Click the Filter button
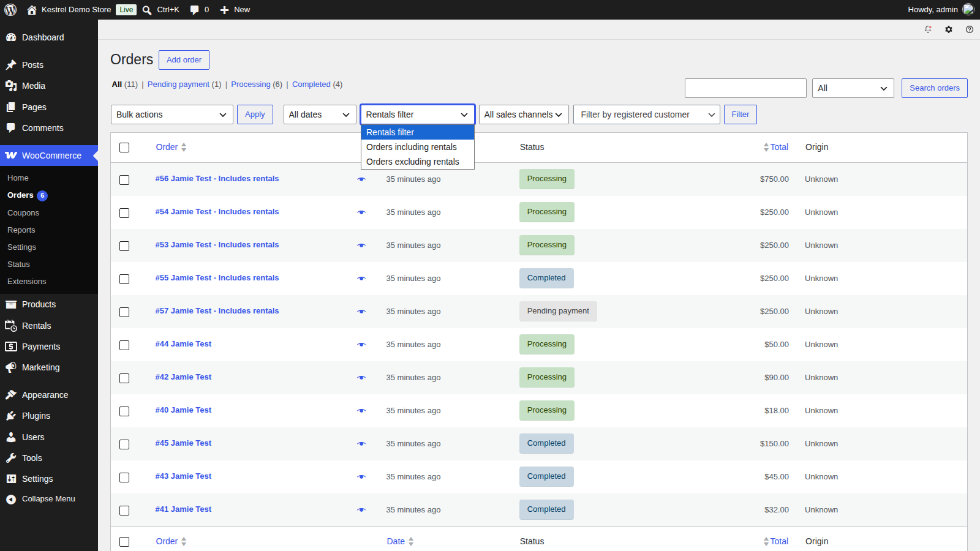 pyautogui.click(x=741, y=114)
